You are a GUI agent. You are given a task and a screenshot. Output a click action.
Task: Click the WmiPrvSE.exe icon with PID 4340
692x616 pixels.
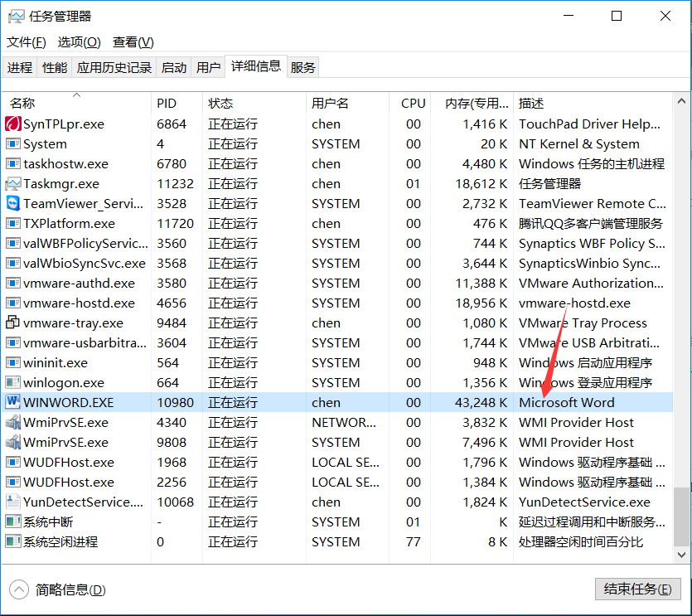pyautogui.click(x=12, y=423)
